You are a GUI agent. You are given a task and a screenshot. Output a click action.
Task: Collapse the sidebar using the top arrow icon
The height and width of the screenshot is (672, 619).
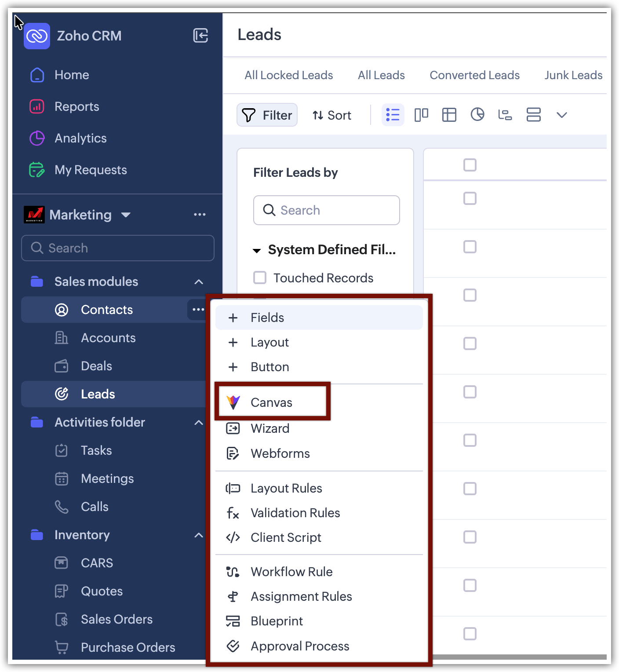pos(200,36)
